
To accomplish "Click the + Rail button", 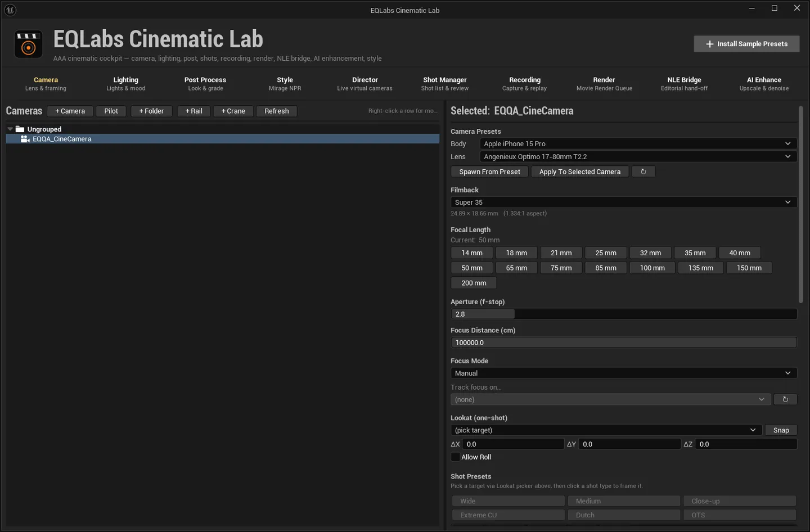I will (194, 111).
